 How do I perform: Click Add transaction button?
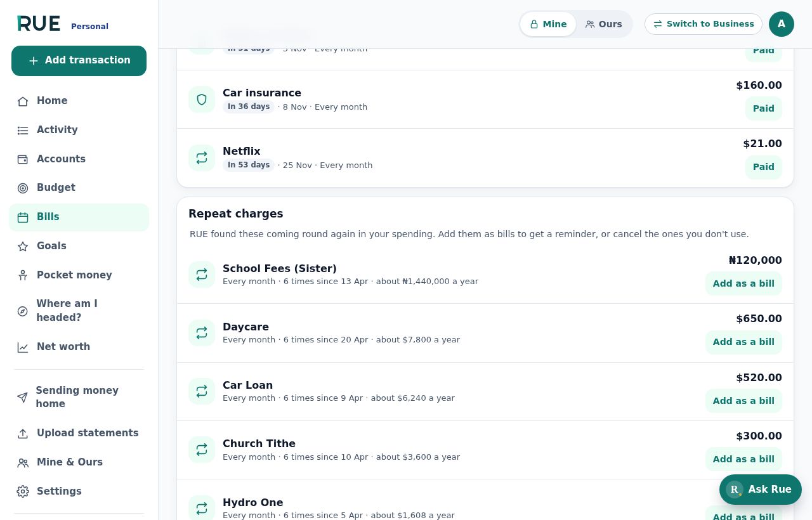[79, 61]
